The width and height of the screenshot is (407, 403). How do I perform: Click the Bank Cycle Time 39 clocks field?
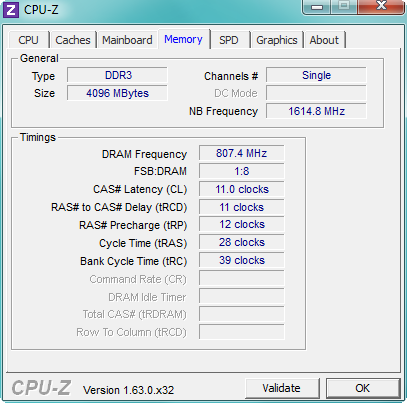(x=242, y=260)
